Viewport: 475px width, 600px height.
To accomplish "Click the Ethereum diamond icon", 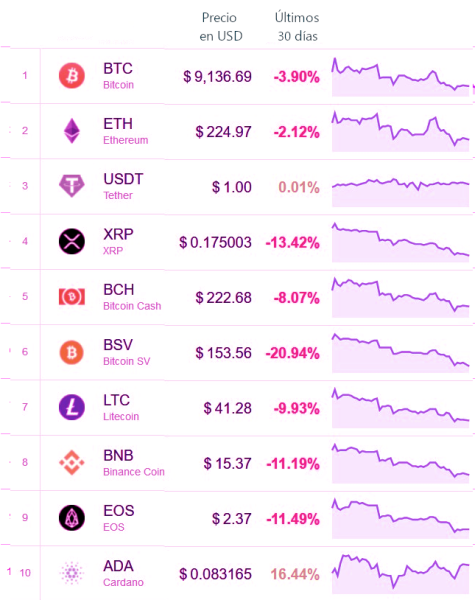I will 72,131.
